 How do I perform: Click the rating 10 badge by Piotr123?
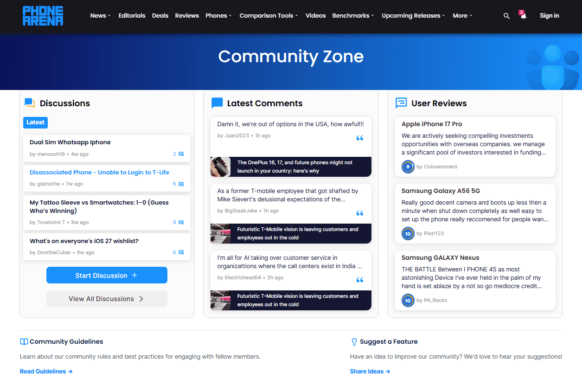click(408, 234)
